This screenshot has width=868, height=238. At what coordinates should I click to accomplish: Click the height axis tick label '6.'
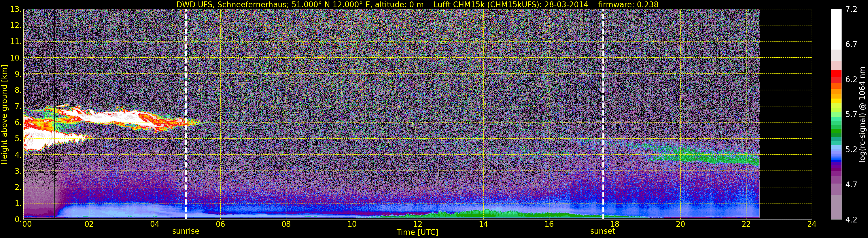[x=18, y=122]
